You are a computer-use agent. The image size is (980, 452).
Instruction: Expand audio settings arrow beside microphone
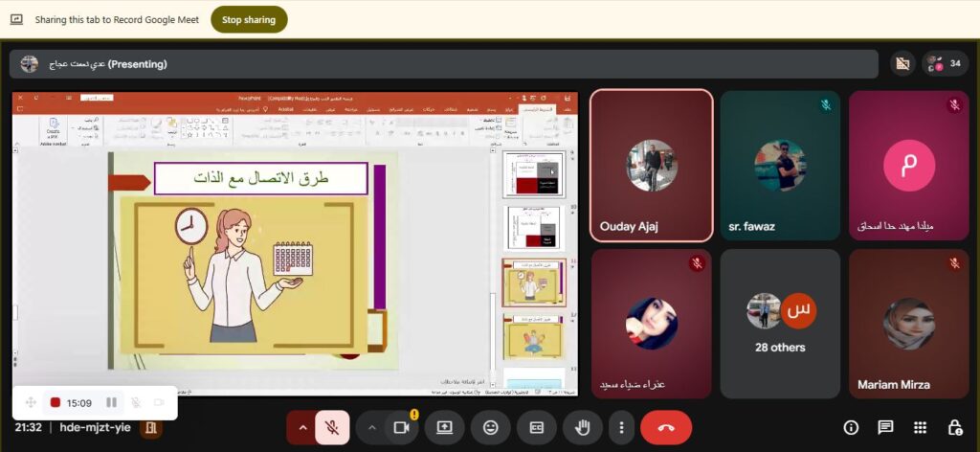tap(302, 427)
